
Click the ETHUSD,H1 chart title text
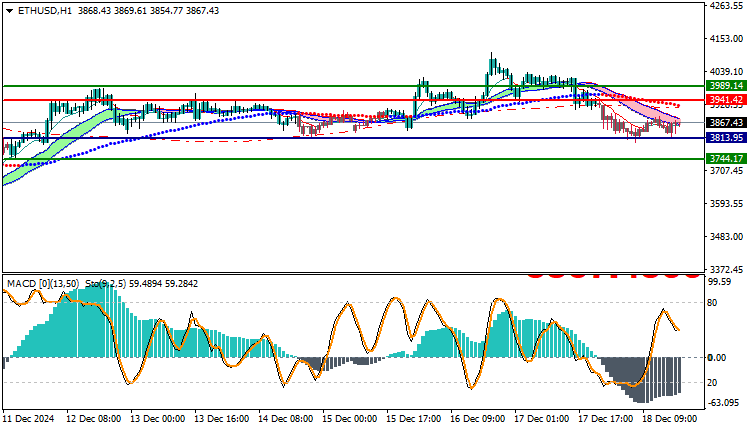(x=45, y=11)
